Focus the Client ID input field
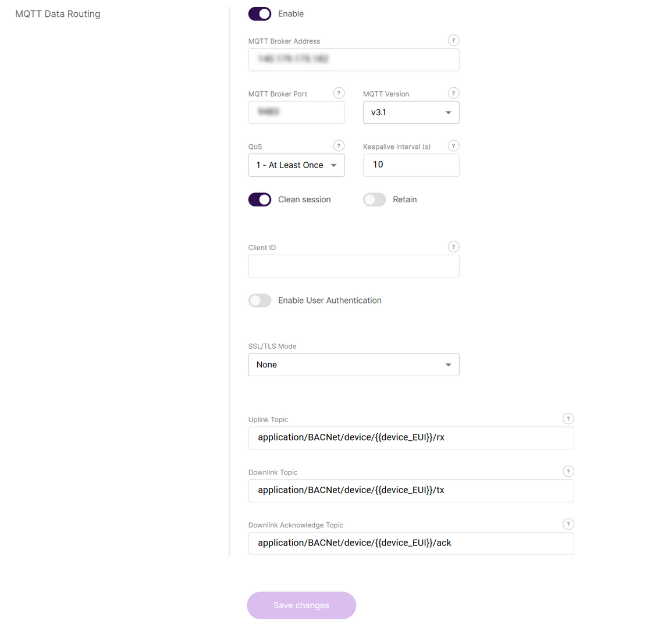 [x=353, y=266]
